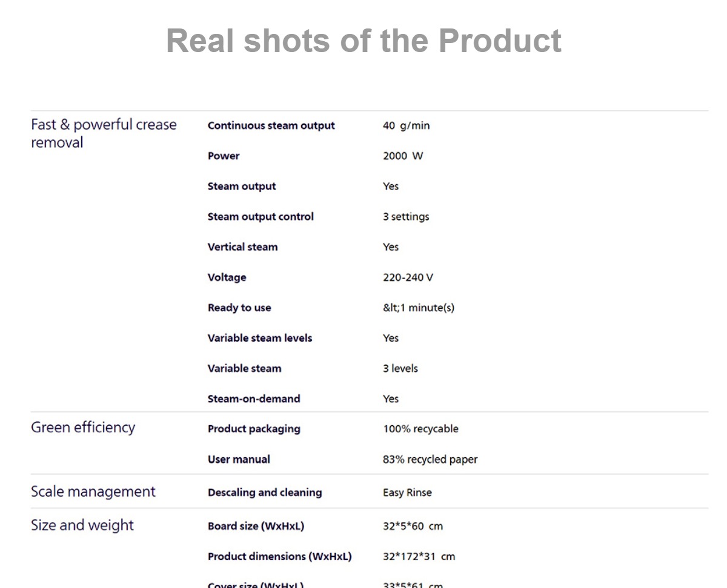Select the '3 settings' value

406,216
